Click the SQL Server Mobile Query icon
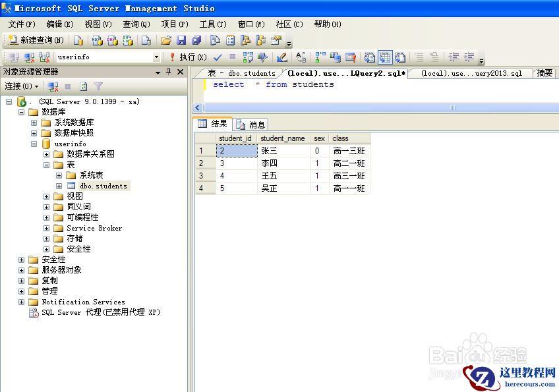Image resolution: width=559 pixels, height=392 pixels. point(146,40)
